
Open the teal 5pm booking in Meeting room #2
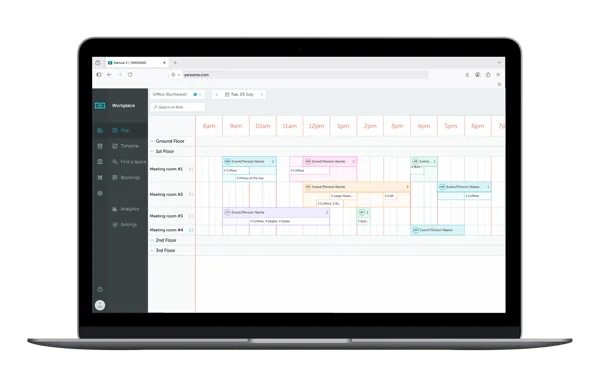[464, 187]
